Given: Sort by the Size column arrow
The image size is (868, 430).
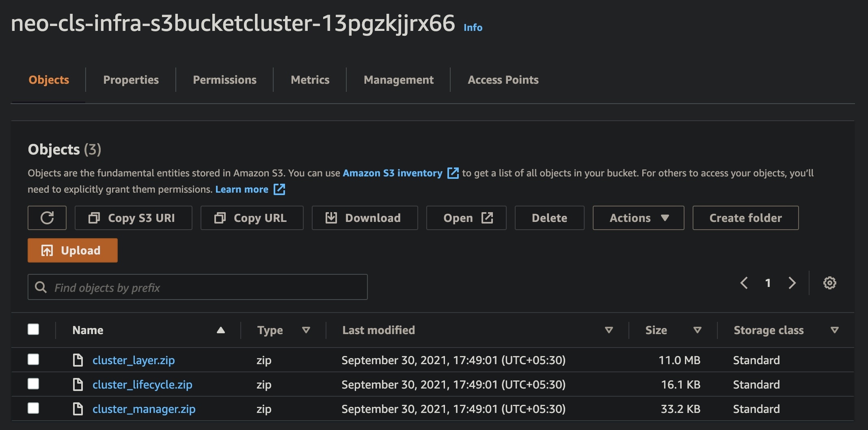Looking at the screenshot, I should pos(697,330).
